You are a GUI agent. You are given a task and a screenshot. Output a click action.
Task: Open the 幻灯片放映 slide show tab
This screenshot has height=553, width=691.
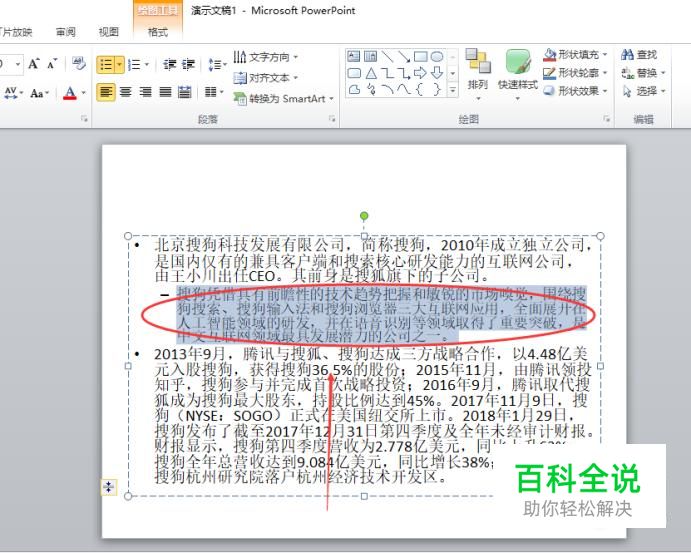pyautogui.click(x=16, y=32)
